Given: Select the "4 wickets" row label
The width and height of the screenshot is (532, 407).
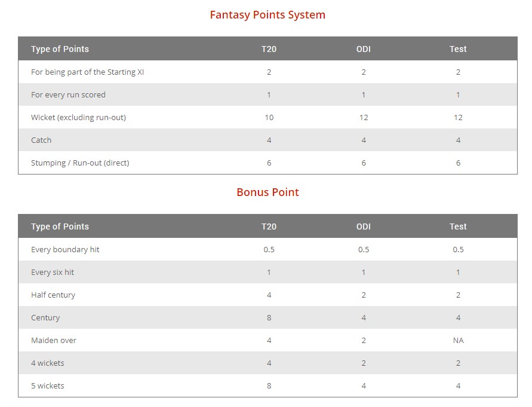Looking at the screenshot, I should (48, 363).
